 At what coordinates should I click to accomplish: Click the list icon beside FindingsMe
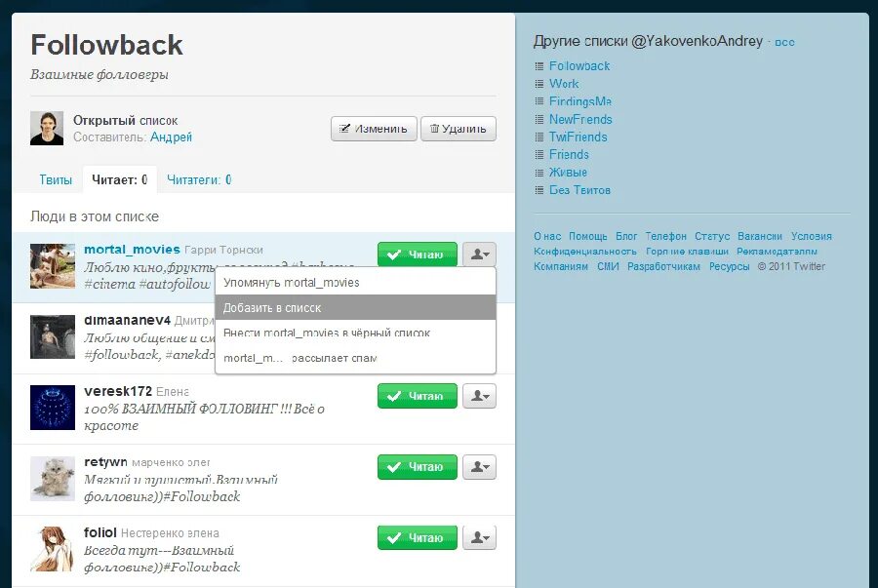(x=539, y=101)
